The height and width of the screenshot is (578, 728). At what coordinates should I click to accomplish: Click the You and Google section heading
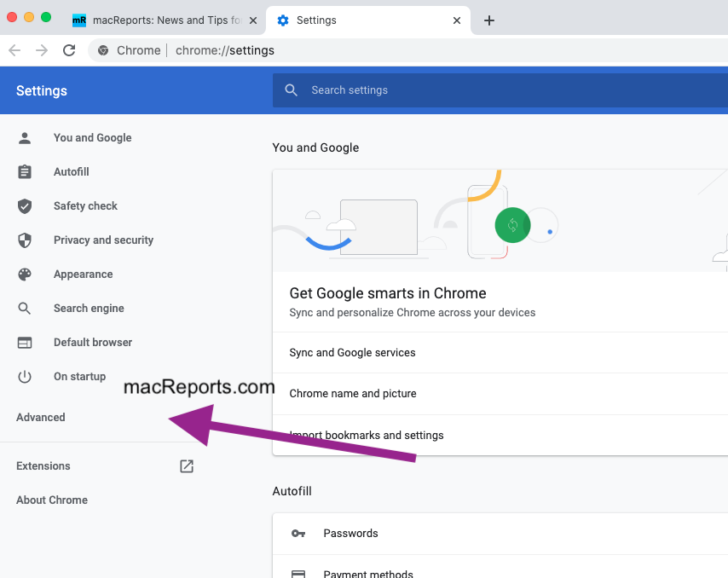(315, 147)
